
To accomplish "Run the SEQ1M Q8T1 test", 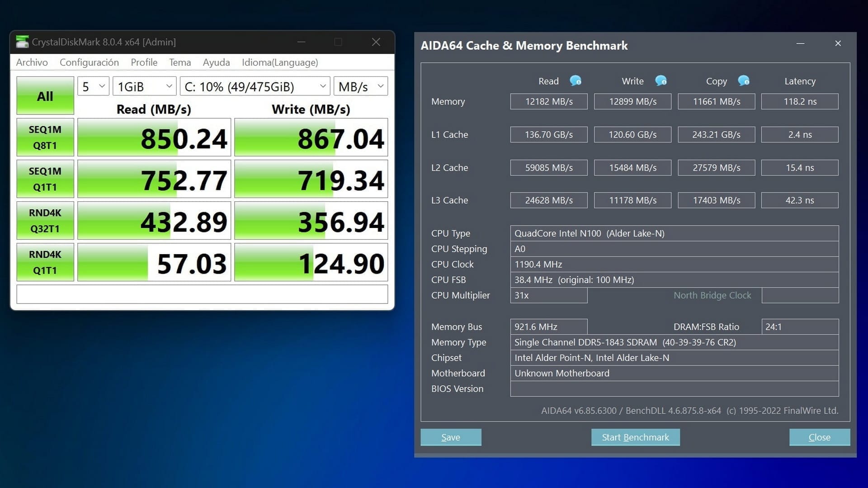I will coord(45,137).
